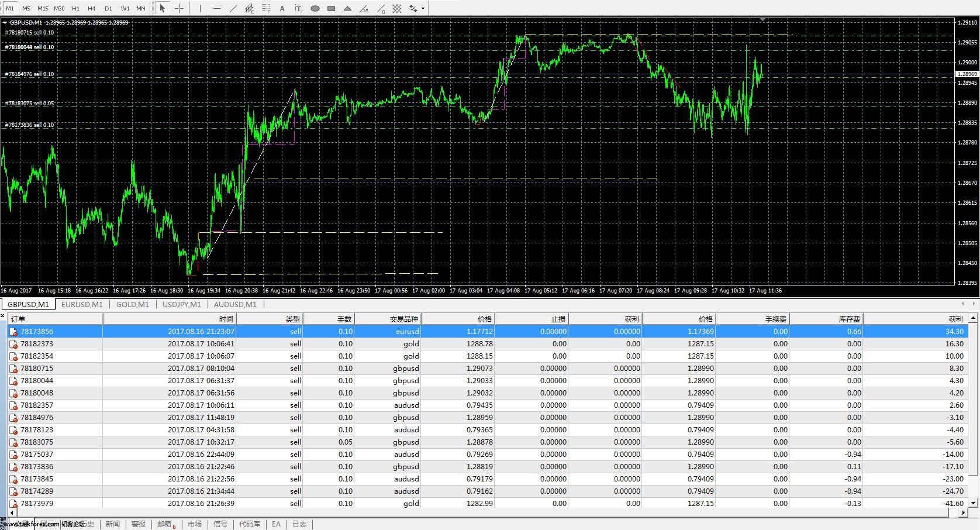
Task: Select the triangle shape tool
Action: click(x=347, y=8)
